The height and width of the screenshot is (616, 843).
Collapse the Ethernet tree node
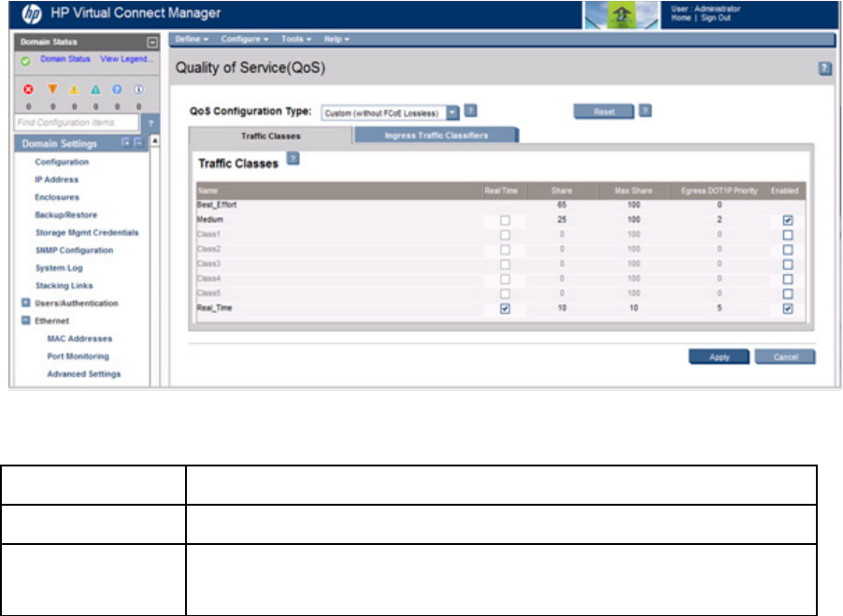click(25, 321)
